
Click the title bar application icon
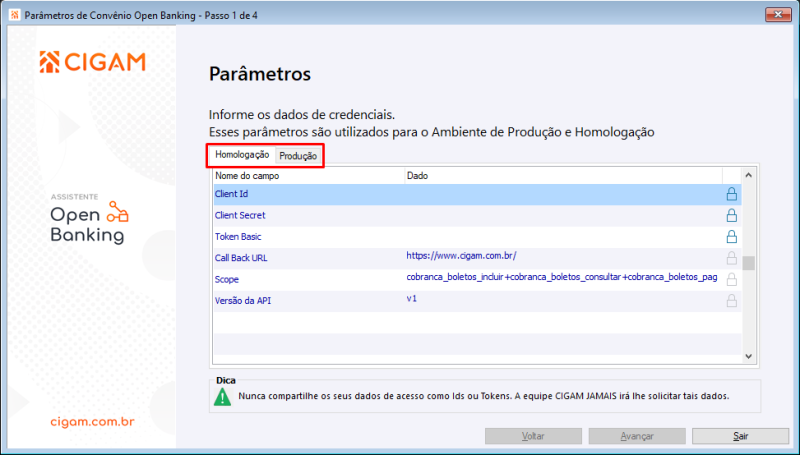point(15,15)
